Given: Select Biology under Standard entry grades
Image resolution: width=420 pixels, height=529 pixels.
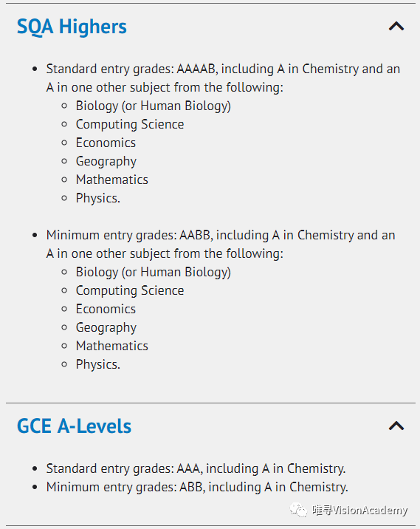Looking at the screenshot, I should [153, 106].
